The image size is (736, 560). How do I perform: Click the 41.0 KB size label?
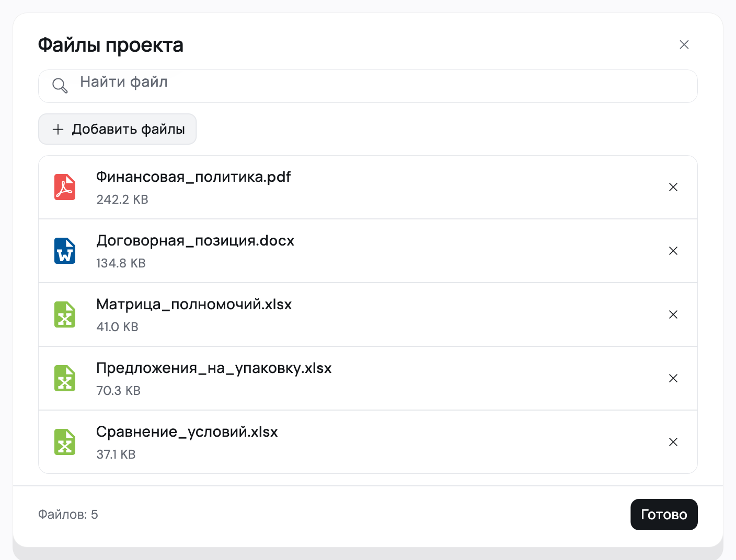pos(118,327)
